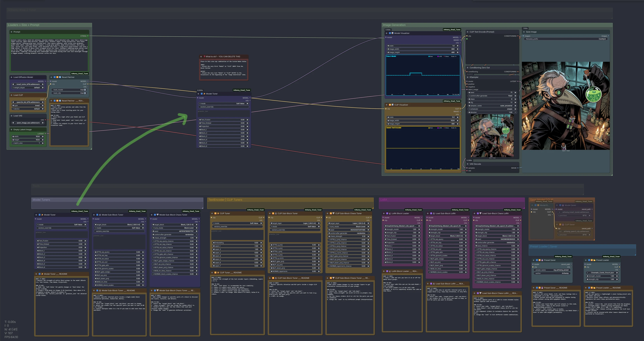Open the qwen3vl_4b_bf16.safetensors clip dropdown
Screen dimensions: 644x341
coord(28,102)
